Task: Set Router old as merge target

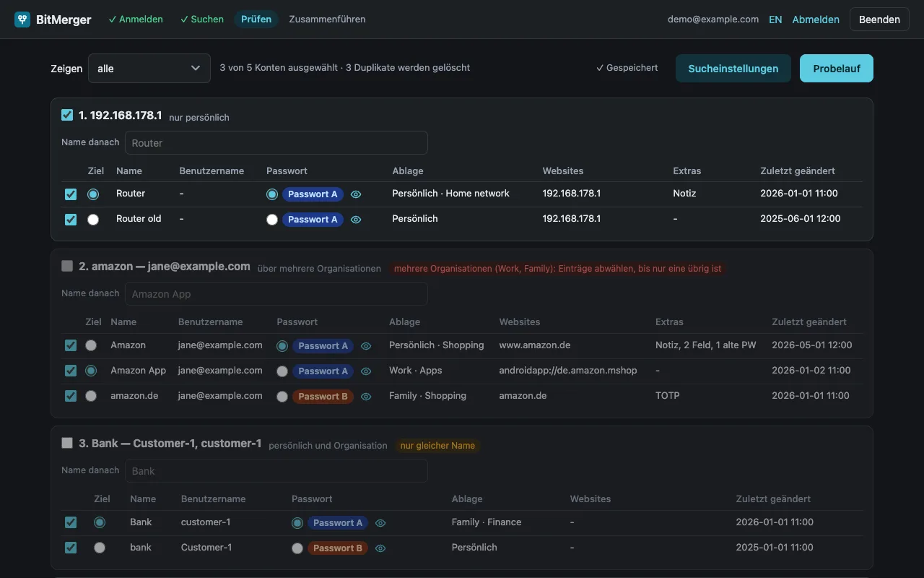Action: click(93, 220)
